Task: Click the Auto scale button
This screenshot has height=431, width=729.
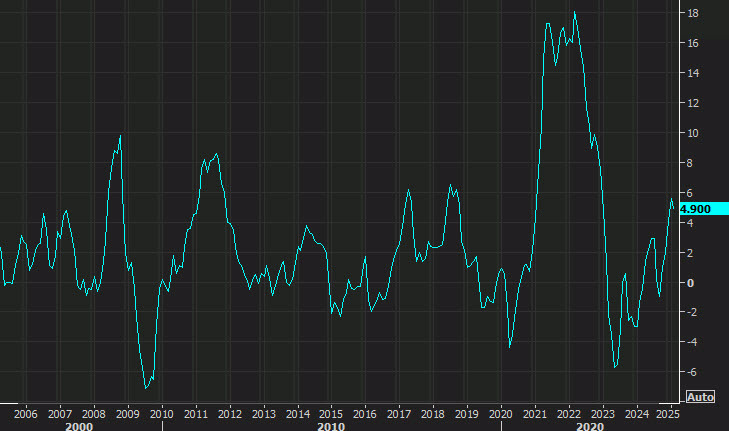Action: coord(700,397)
